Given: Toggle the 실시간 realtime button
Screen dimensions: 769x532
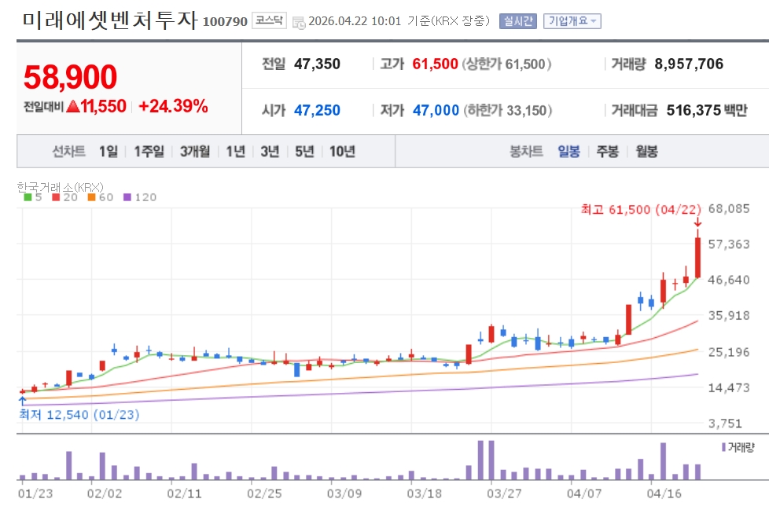Looking at the screenshot, I should tap(518, 21).
